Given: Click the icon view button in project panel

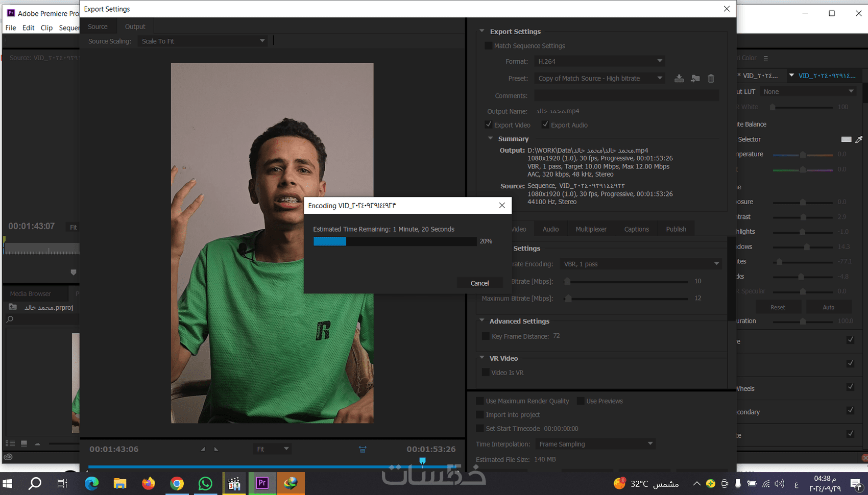Looking at the screenshot, I should pos(24,443).
